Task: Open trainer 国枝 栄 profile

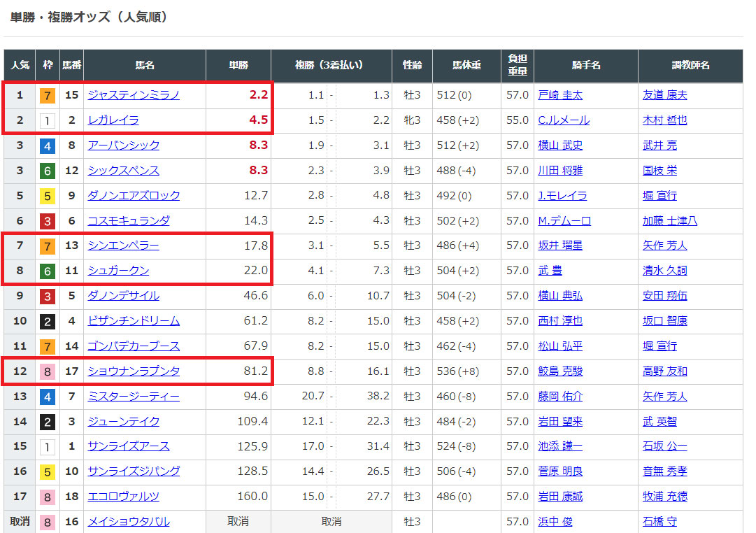Action: [659, 171]
